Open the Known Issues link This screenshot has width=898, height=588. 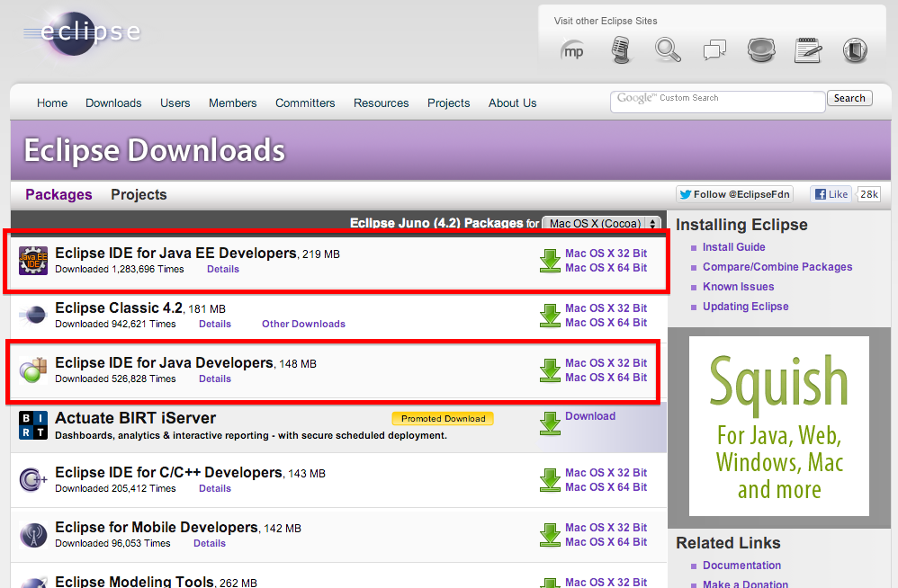(x=738, y=287)
